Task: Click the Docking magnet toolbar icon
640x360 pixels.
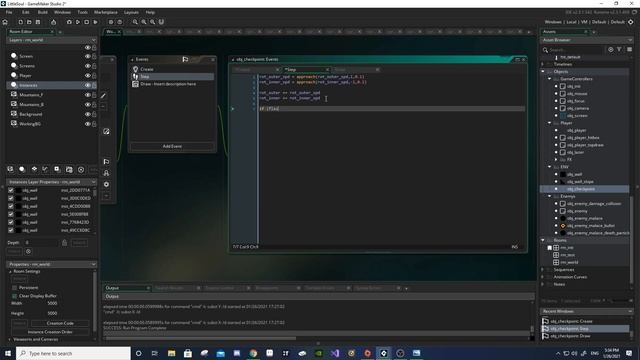Action: [x=161, y=22]
